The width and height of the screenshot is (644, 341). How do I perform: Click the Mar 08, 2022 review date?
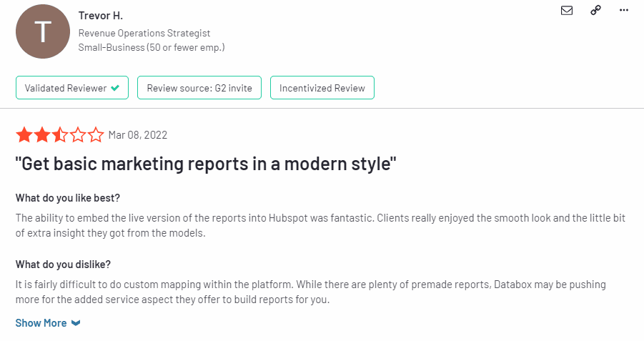(x=137, y=135)
